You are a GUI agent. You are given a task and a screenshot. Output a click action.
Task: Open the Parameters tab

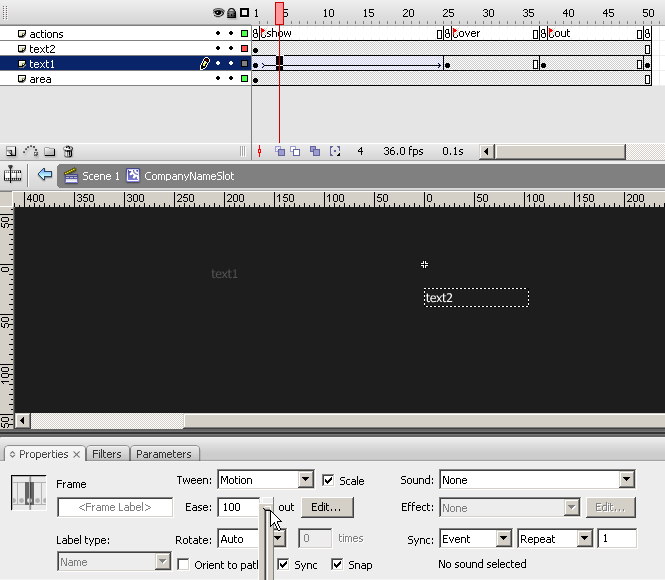164,454
